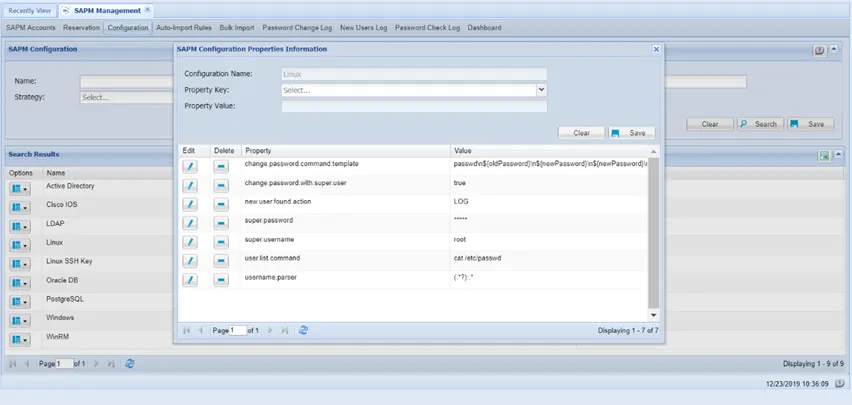Click the Search Results page number field
Viewport: 852px width, 405px height.
coord(64,364)
